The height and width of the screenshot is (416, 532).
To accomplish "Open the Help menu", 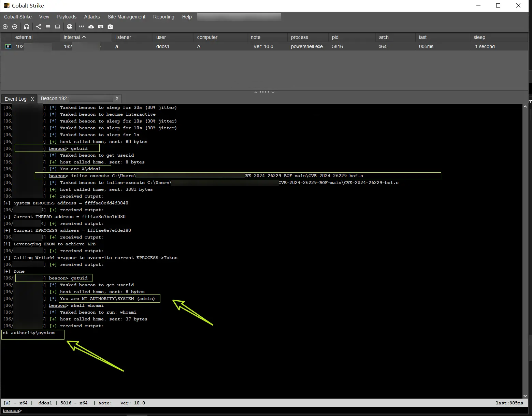I will (187, 17).
